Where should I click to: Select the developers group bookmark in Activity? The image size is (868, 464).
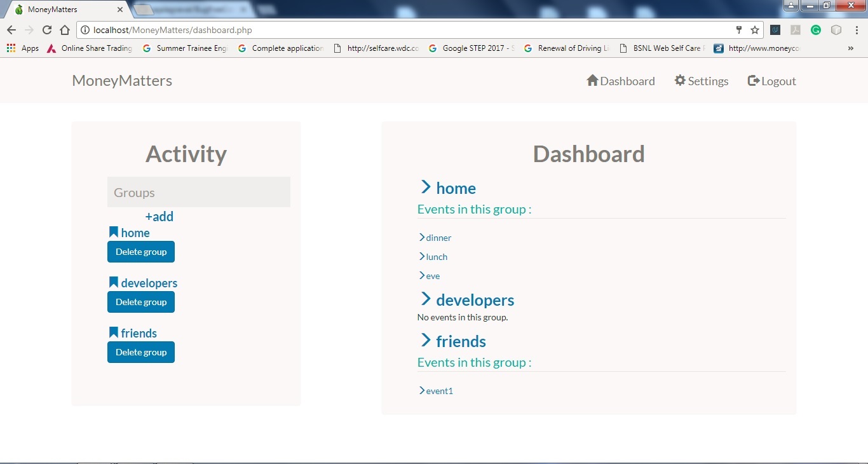point(143,283)
